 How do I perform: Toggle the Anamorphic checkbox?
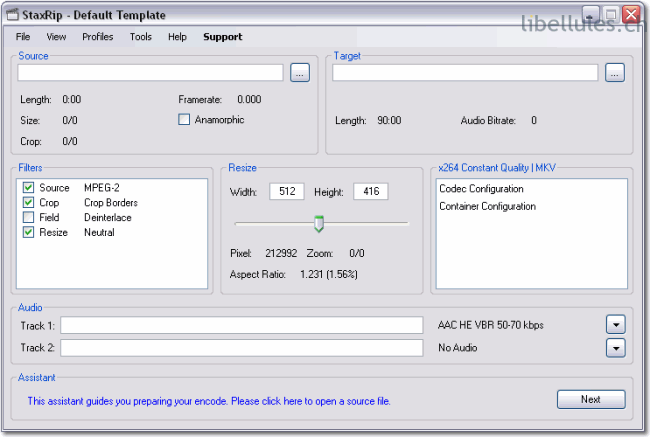coord(184,119)
